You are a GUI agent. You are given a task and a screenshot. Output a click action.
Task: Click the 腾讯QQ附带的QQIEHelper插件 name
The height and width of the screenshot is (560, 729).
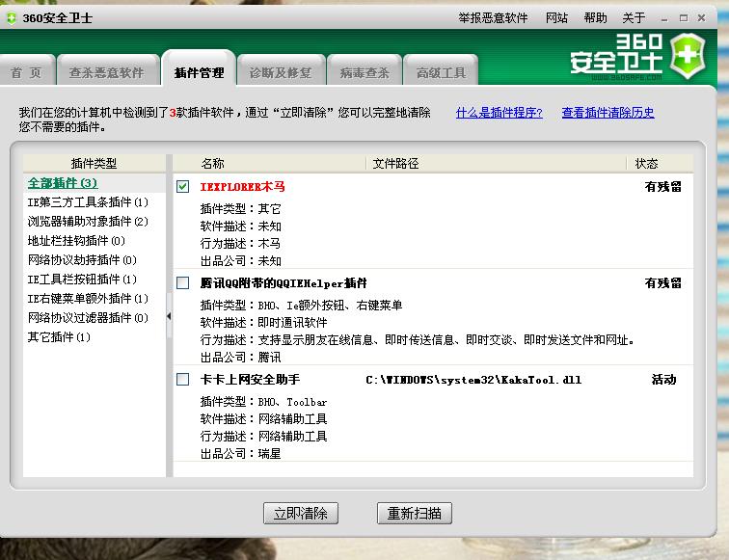[283, 283]
